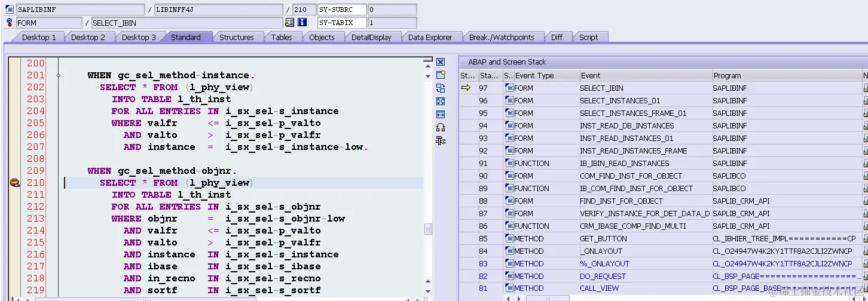Viewport: 868px width, 301px height.
Task: Click the blue info icon in header
Action: 302,23
